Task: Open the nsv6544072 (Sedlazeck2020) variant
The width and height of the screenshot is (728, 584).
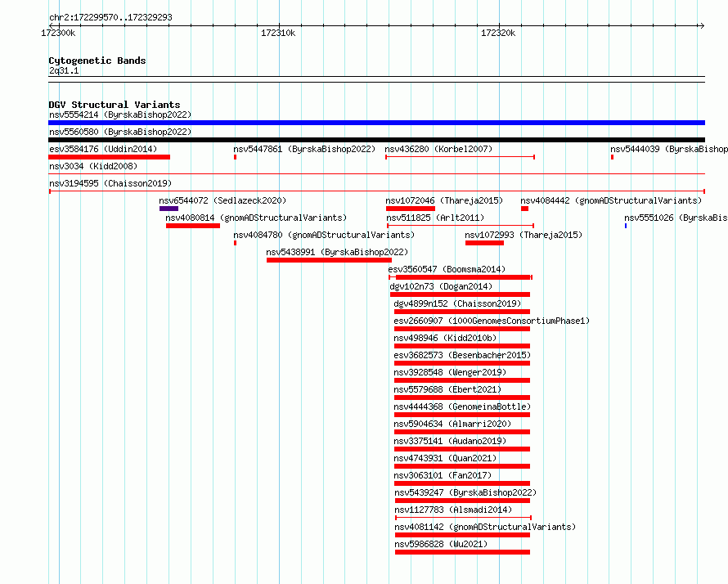Action: point(222,200)
